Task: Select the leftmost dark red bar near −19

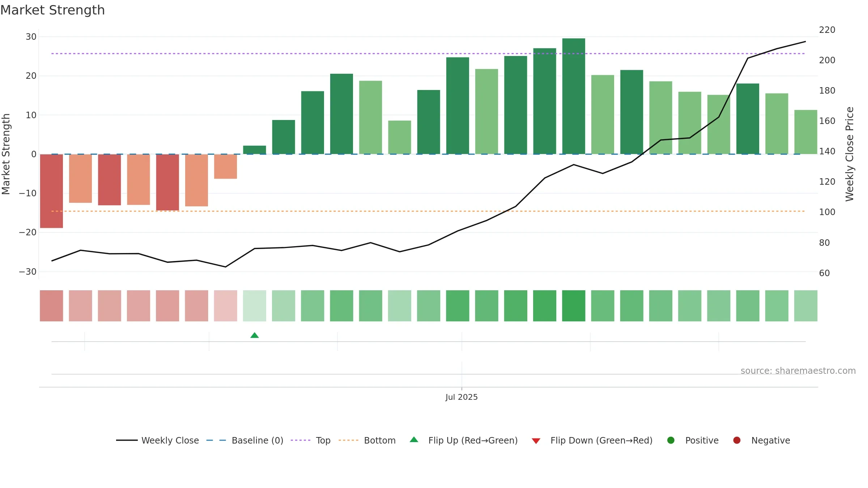Action: [x=51, y=191]
